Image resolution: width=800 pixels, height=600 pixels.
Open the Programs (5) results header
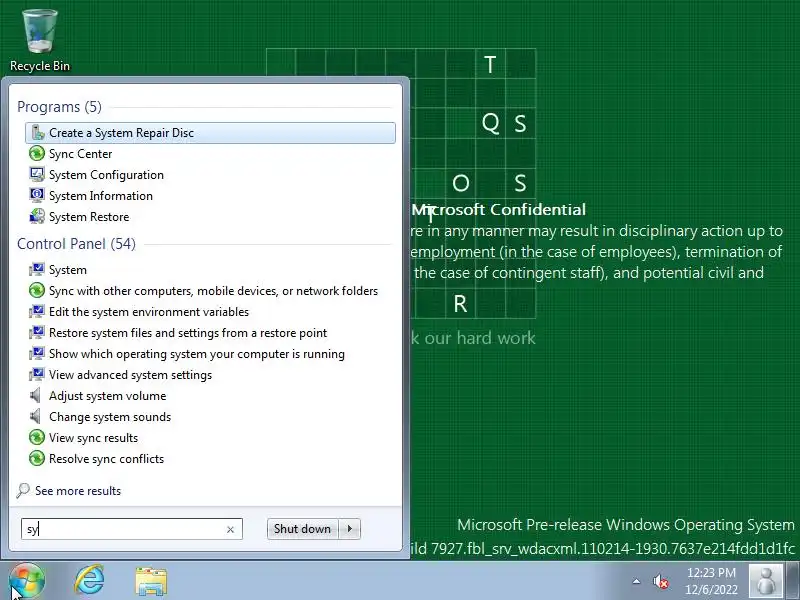click(59, 107)
